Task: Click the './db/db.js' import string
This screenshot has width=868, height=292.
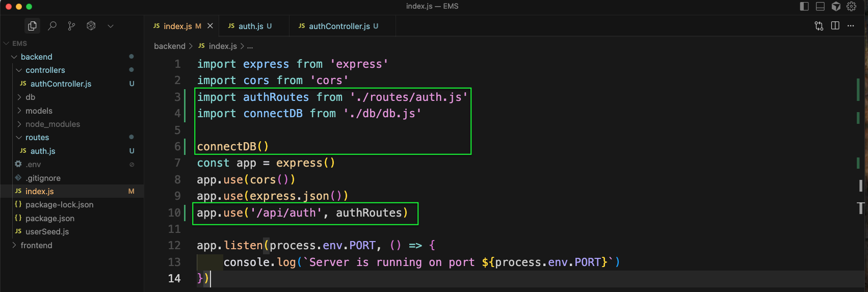Action: (382, 113)
